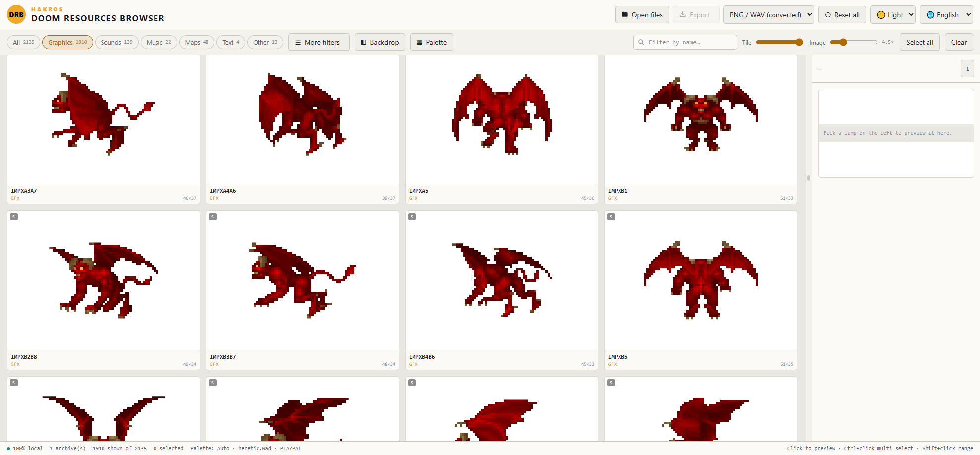Click the S badge on IMPXB5 tile
Viewport: 980px width, 455px height.
[x=611, y=217]
